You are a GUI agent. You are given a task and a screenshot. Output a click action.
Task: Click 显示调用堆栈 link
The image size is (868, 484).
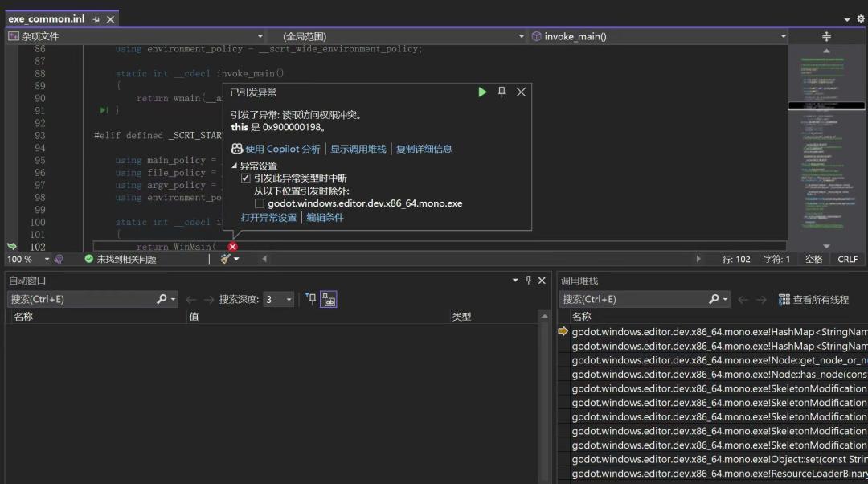(x=358, y=149)
